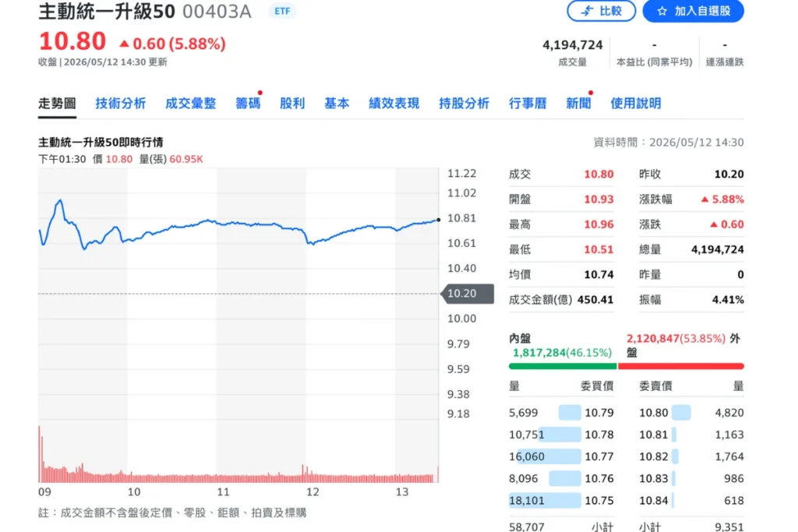
Task: Click the star icon in 加入自選股
Action: point(662,11)
